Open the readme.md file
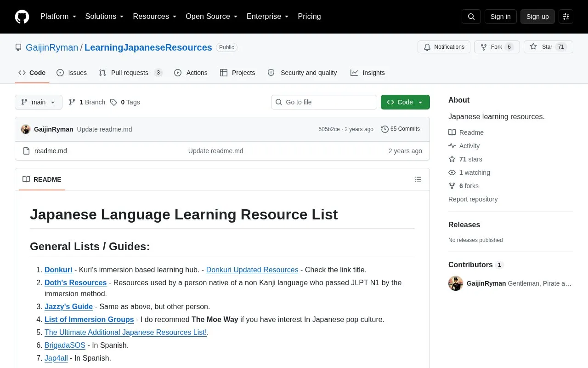This screenshot has height=368, width=588. pyautogui.click(x=51, y=151)
